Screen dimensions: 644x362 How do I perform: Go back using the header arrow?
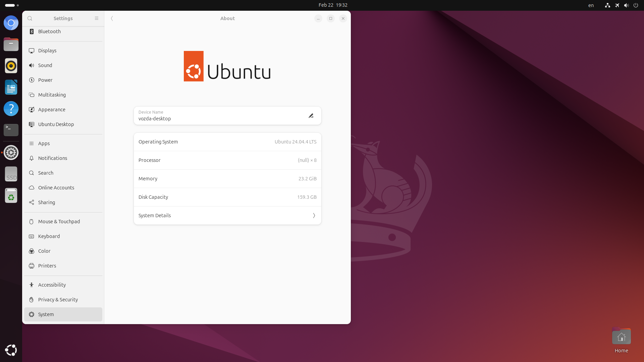112,18
